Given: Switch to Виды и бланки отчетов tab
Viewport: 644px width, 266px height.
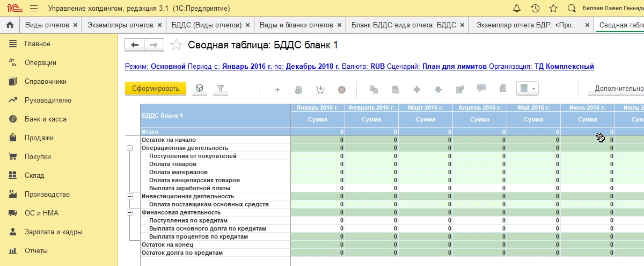Looking at the screenshot, I should 297,25.
